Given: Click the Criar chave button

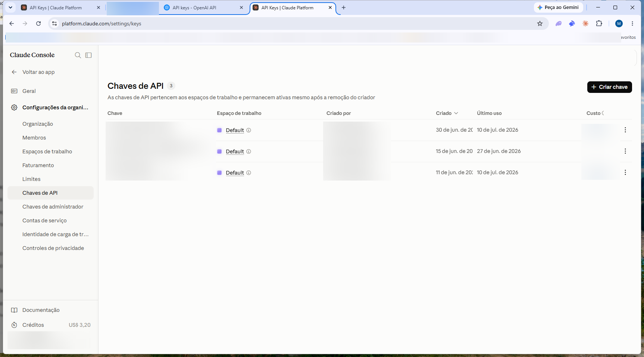Looking at the screenshot, I should pos(609,87).
